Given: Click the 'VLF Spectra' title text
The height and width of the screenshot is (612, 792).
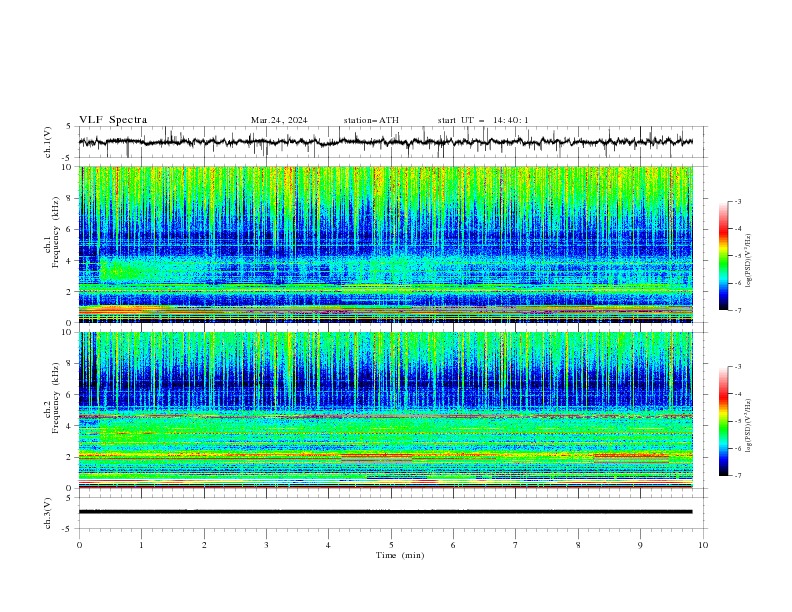Looking at the screenshot, I should [x=113, y=120].
